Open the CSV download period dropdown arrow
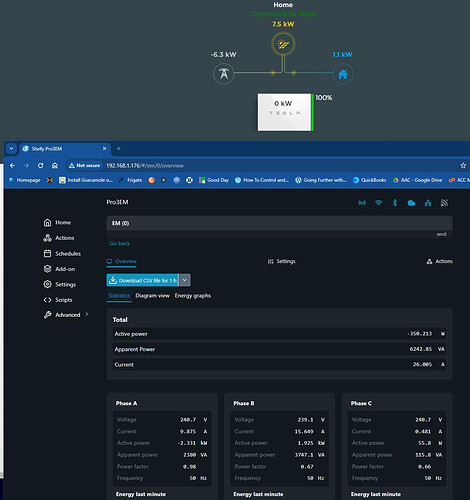Image resolution: width=470 pixels, height=500 pixels. [185, 280]
